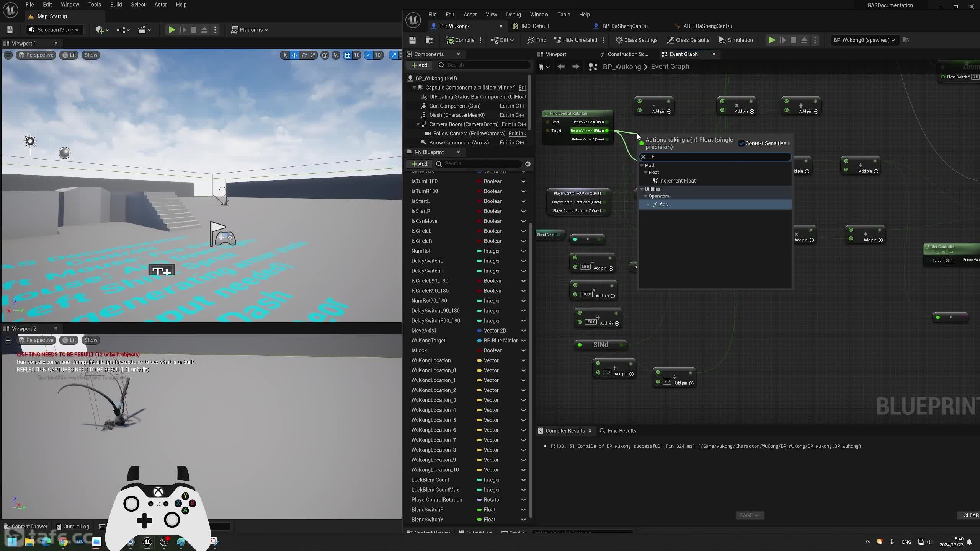Click WuKongLocation vector type color pill

(479, 360)
